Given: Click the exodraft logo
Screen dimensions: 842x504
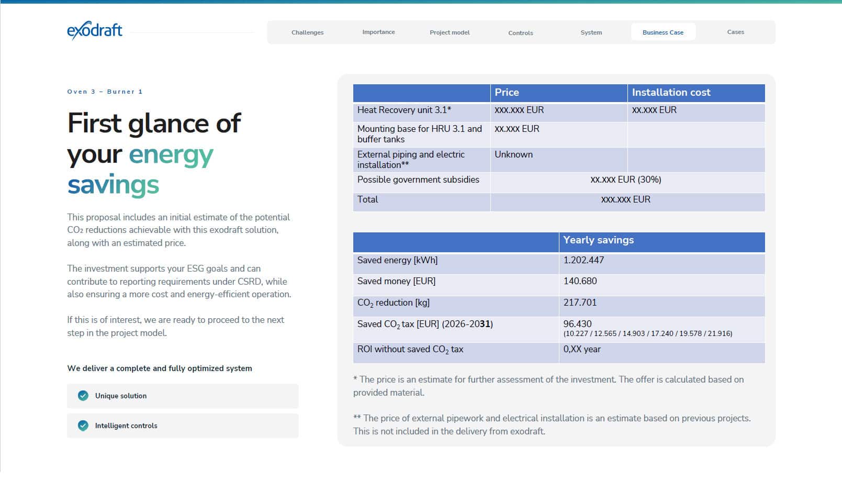Looking at the screenshot, I should click(x=95, y=31).
